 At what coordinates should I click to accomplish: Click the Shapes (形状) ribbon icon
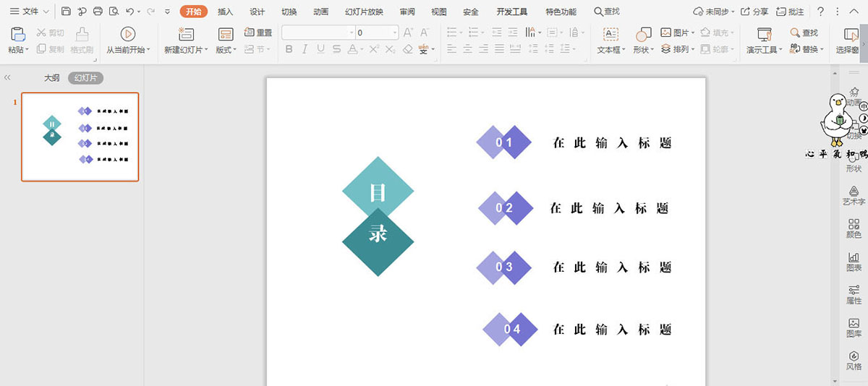click(643, 35)
